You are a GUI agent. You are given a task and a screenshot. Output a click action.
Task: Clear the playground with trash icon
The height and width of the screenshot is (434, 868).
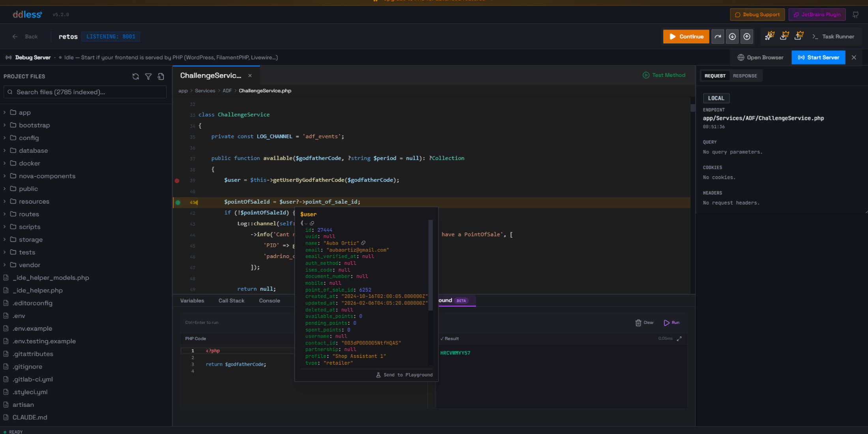point(644,323)
